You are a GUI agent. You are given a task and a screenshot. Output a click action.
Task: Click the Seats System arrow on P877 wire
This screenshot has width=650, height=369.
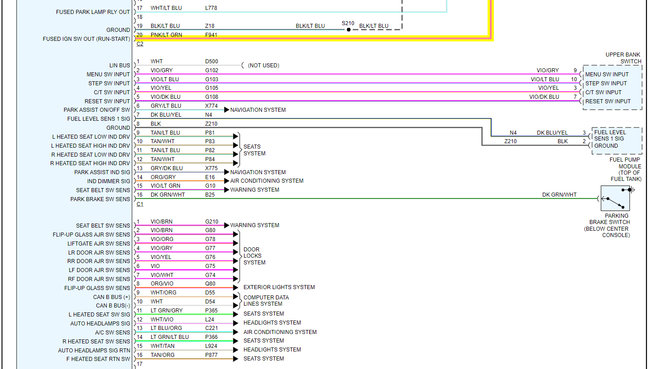(235, 359)
